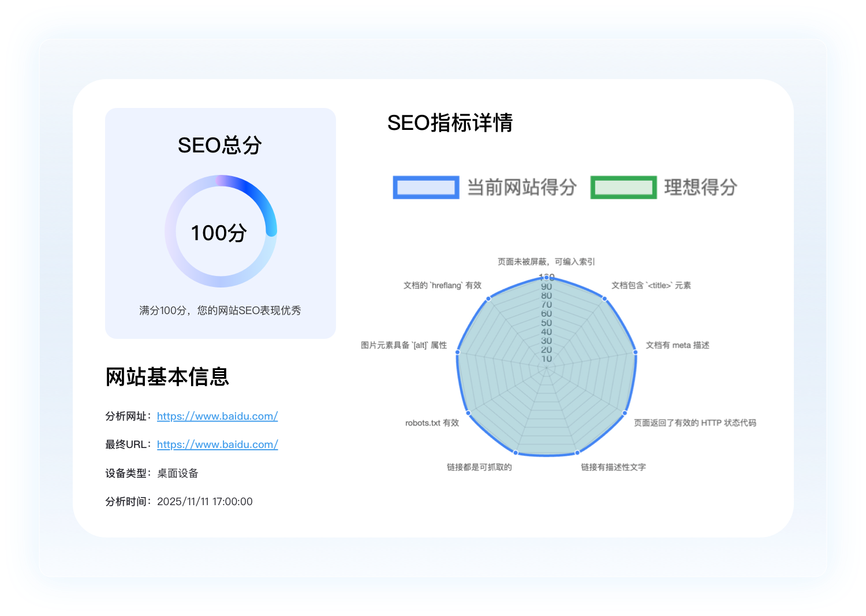Select the 当前网站得分 legend swatch
Viewport: 866px width, 616px height.
click(425, 188)
